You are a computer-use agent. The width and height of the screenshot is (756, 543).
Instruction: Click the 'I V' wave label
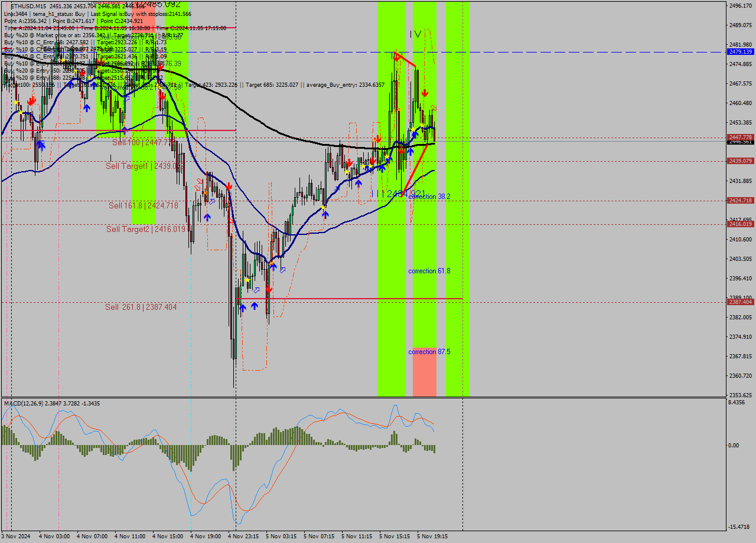(x=416, y=34)
